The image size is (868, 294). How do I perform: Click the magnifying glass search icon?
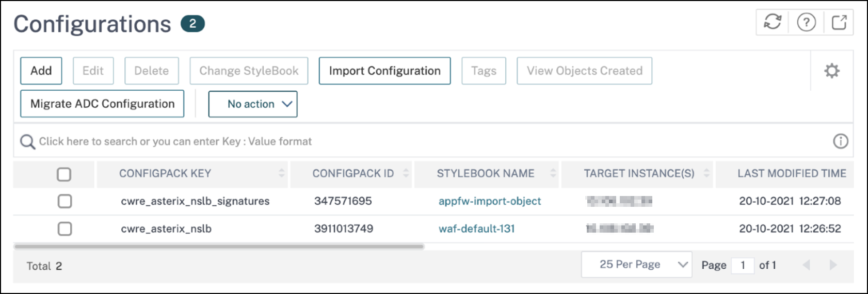pyautogui.click(x=27, y=141)
